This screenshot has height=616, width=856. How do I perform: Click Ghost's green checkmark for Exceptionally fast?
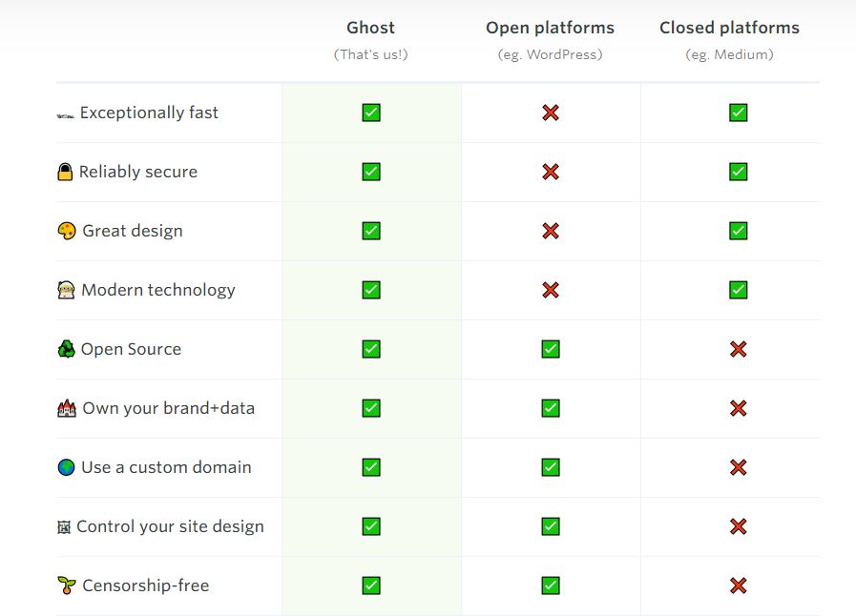[x=371, y=113]
